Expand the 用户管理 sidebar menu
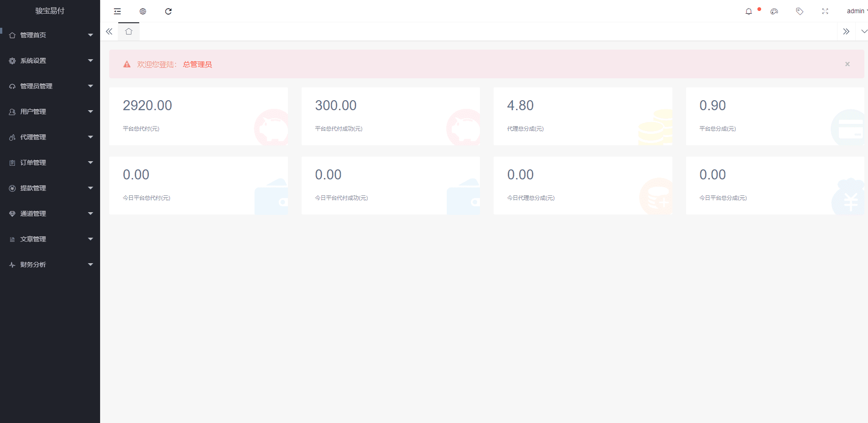Screen dimensions: 868x423 [x=50, y=112]
